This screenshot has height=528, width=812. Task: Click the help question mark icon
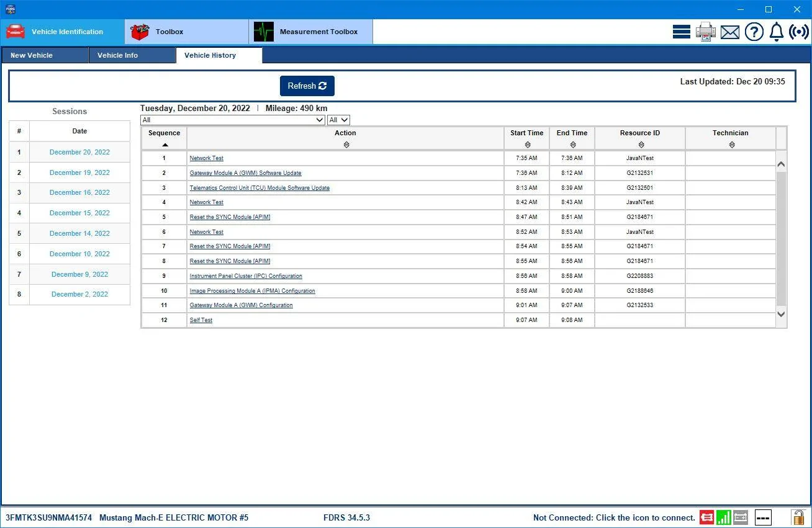[754, 32]
